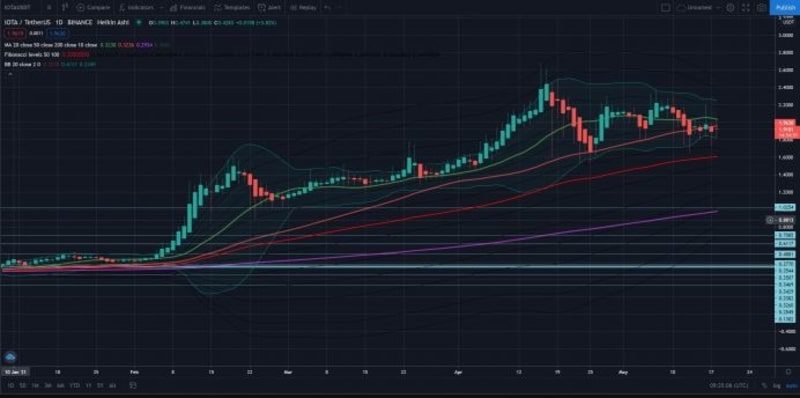Open the Financials menu
The height and width of the screenshot is (398, 800).
point(188,8)
